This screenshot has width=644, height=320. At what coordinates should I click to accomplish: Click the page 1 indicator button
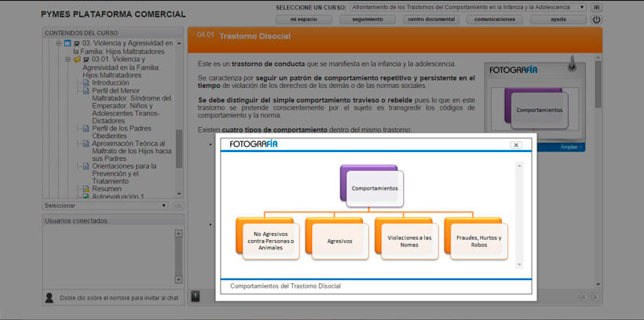[196, 296]
